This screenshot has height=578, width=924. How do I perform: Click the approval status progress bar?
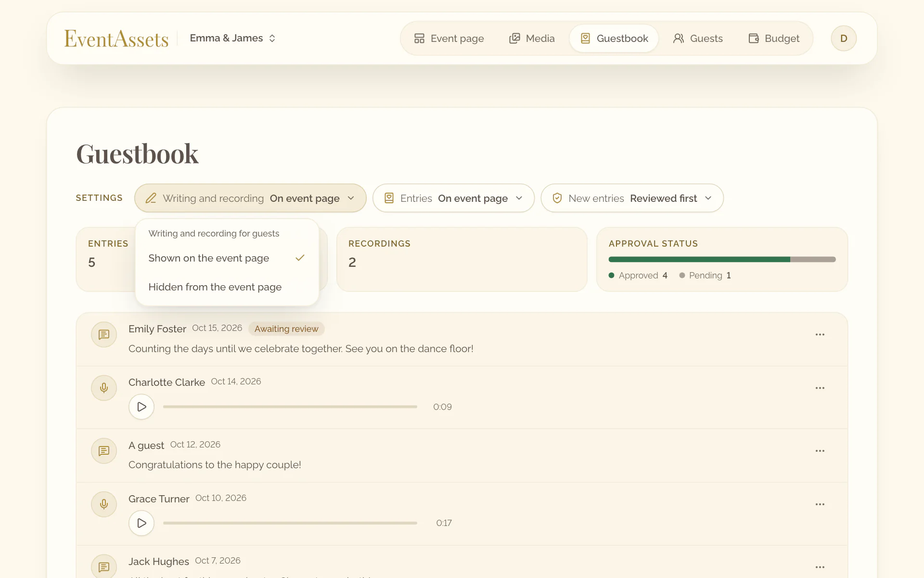click(722, 260)
